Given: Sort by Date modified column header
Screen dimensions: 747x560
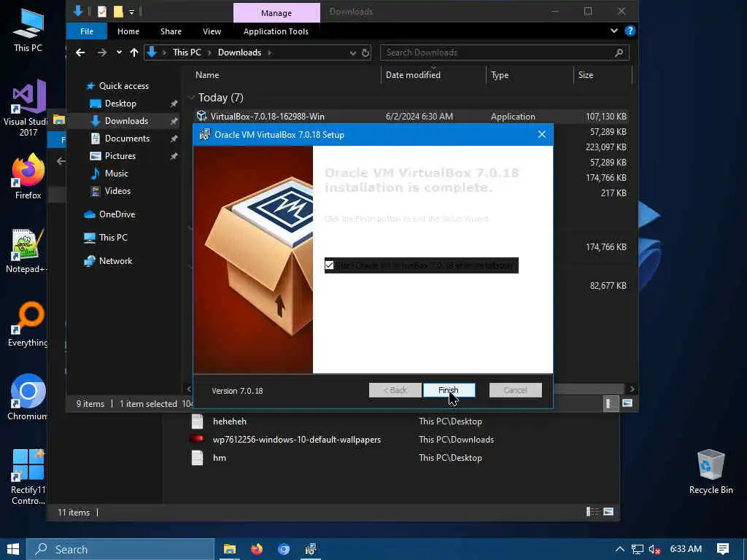Looking at the screenshot, I should tap(413, 75).
